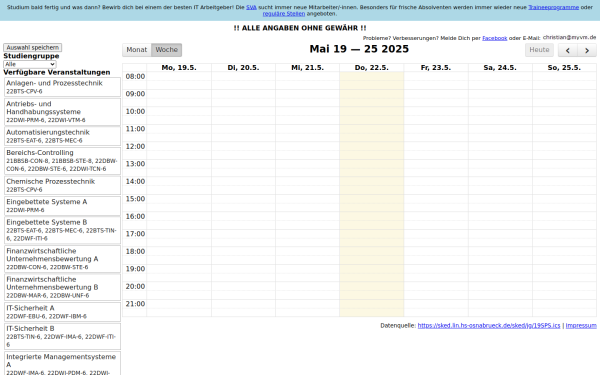Switch calendar to Woche view

point(166,50)
